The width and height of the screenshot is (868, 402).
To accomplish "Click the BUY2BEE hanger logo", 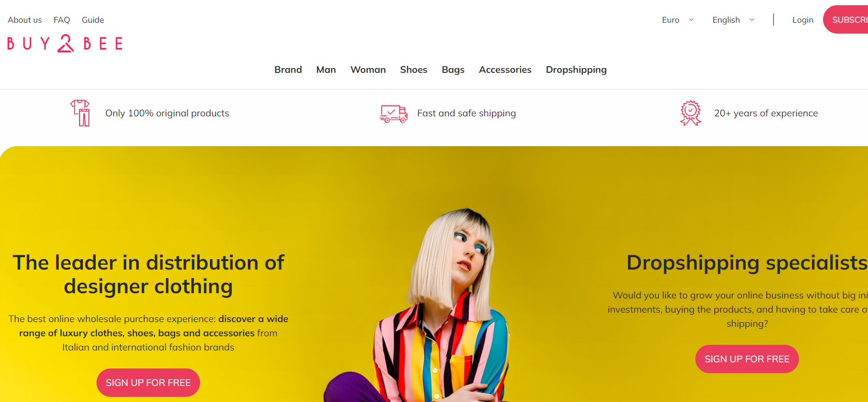I will tap(65, 43).
